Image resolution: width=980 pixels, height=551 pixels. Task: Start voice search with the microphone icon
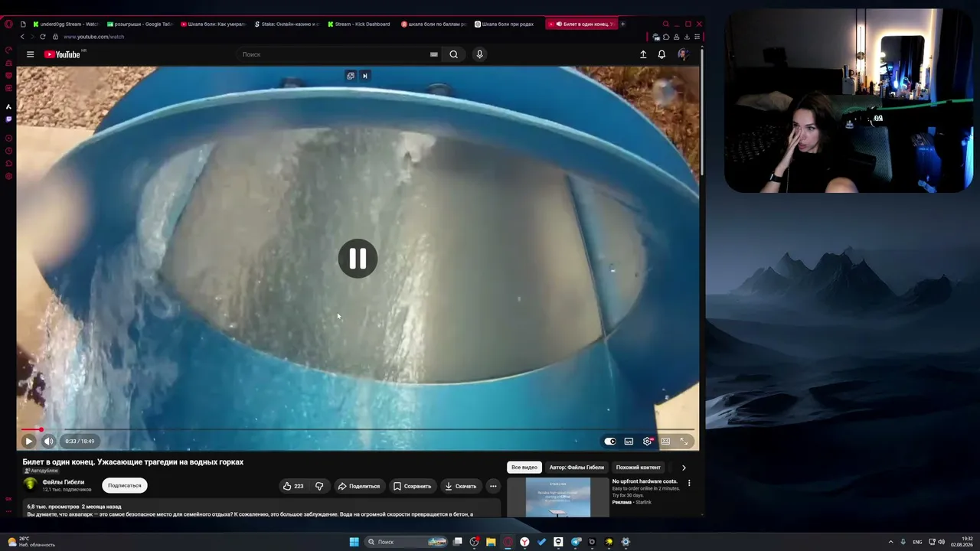click(479, 54)
